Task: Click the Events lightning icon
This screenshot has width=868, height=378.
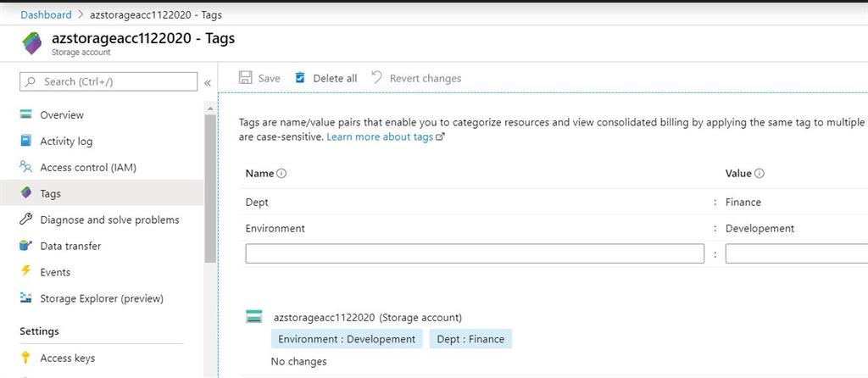Action: coord(26,273)
